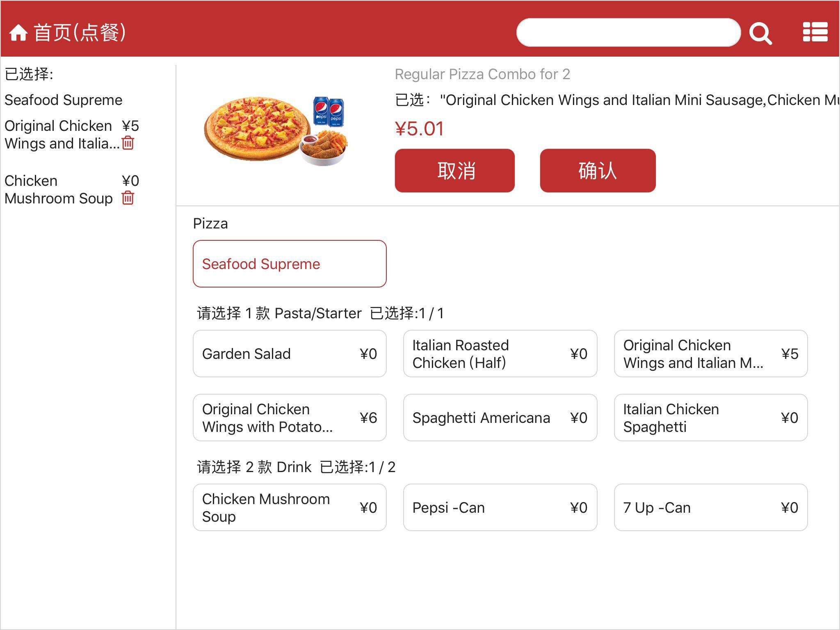Choose the Spaghetti Americana option
840x630 pixels.
click(x=500, y=418)
